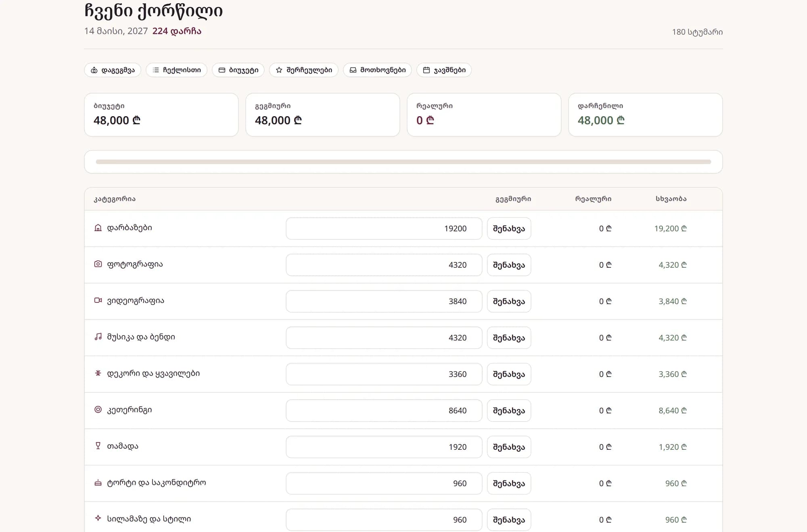
Task: Save the დეკორი და ყვავილები row
Action: point(509,374)
